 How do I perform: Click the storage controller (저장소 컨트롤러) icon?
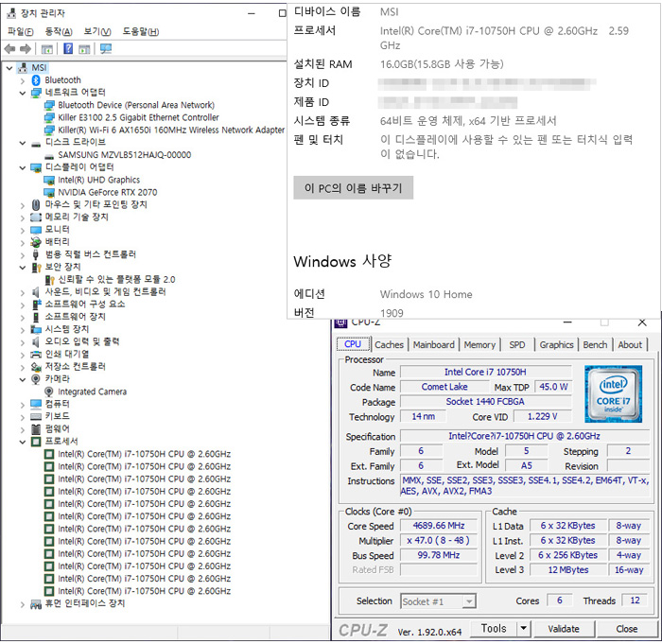pos(36,367)
